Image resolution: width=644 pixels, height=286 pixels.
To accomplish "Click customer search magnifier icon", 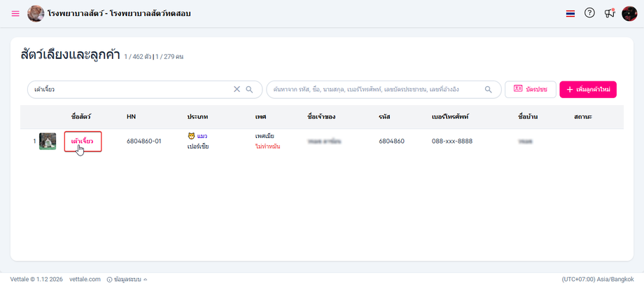I will [x=488, y=89].
